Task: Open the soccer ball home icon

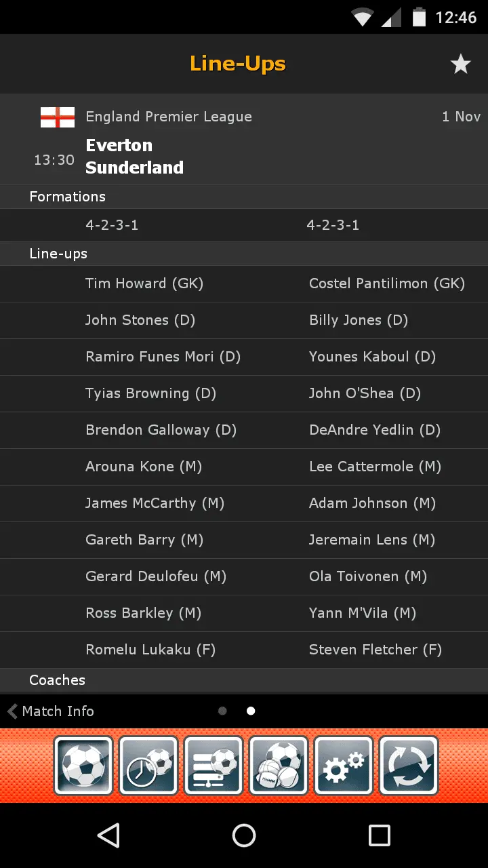Action: (x=83, y=766)
